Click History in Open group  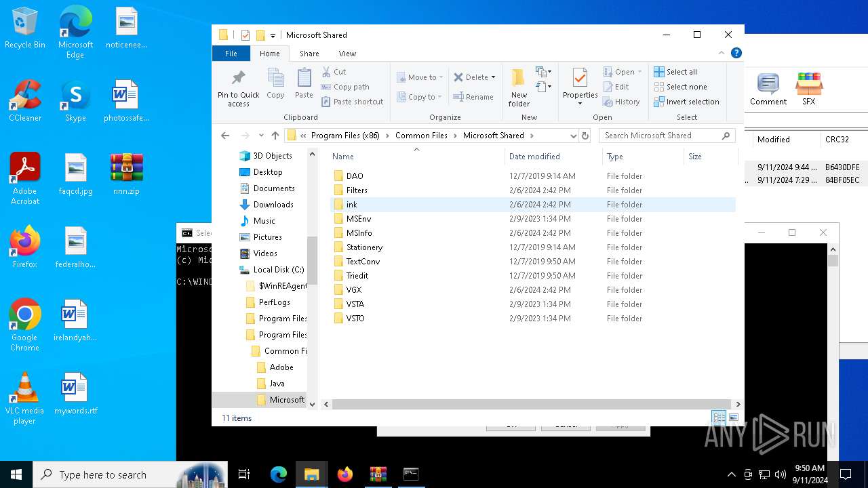tap(621, 102)
